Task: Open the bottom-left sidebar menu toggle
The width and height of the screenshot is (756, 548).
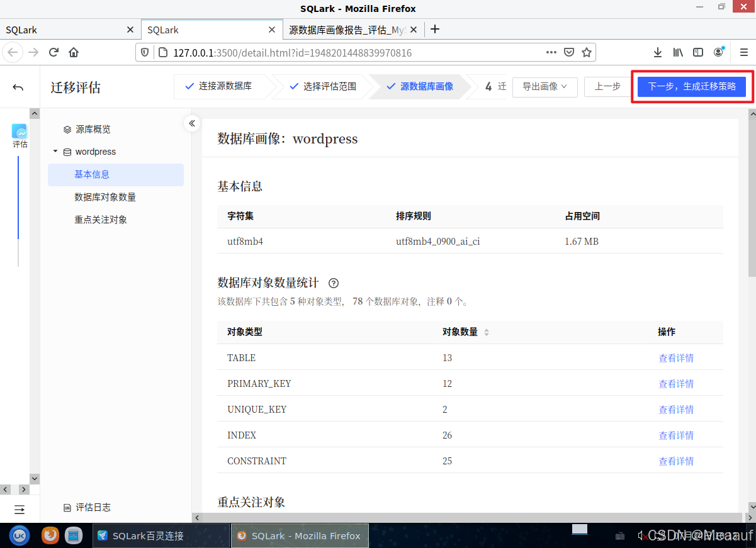Action: click(20, 509)
